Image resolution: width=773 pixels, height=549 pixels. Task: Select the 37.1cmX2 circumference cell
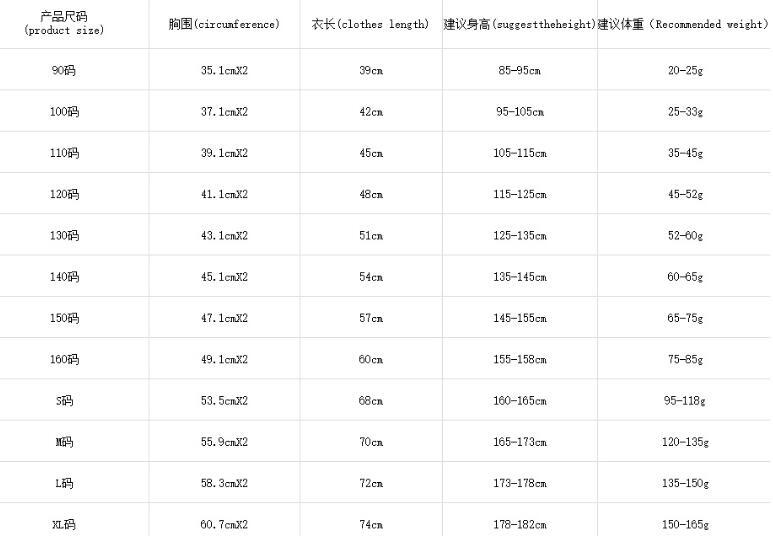point(224,112)
